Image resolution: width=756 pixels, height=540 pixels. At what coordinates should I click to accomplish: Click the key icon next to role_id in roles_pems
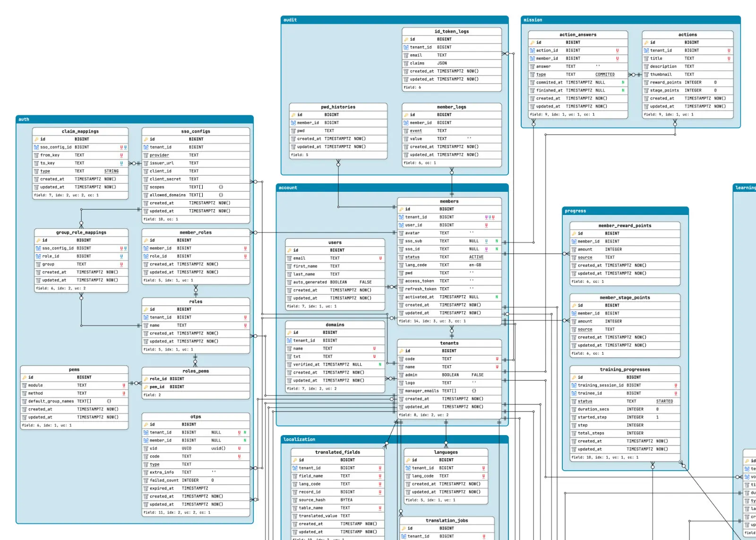tap(146, 379)
